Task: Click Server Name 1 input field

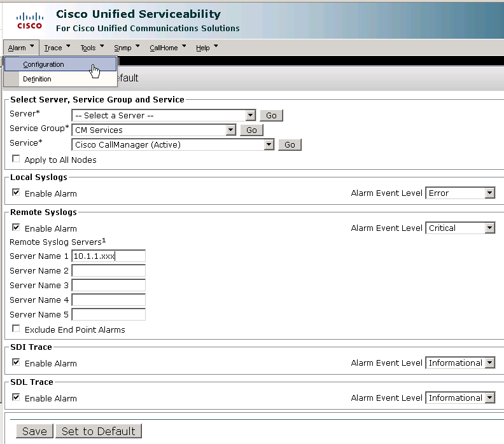Action: pos(109,256)
